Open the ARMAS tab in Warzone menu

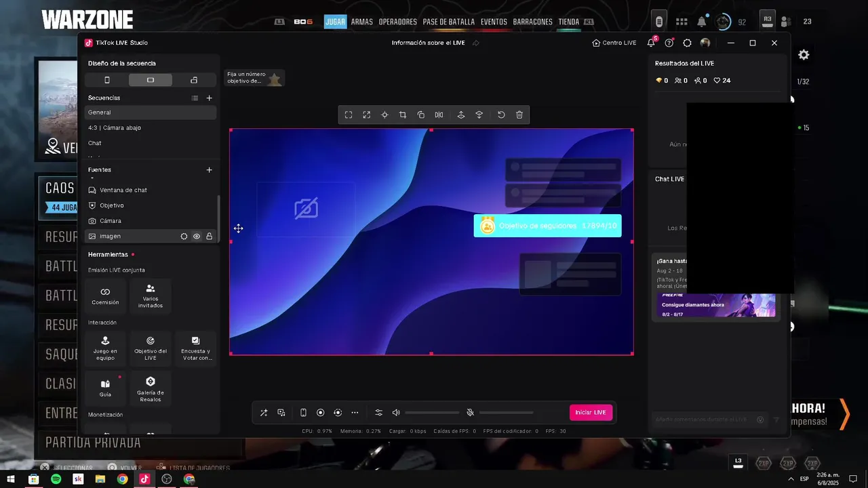[x=362, y=22]
